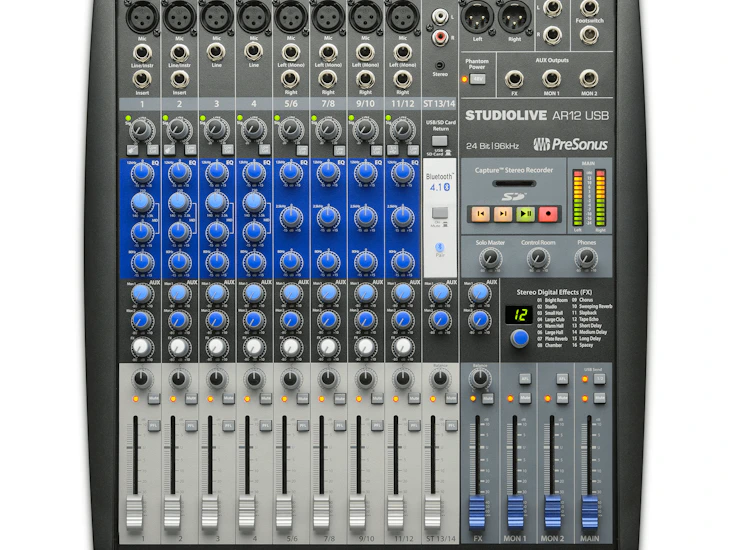
Task: Toggle the Bluetooth On/Mute button
Action: click(x=439, y=213)
